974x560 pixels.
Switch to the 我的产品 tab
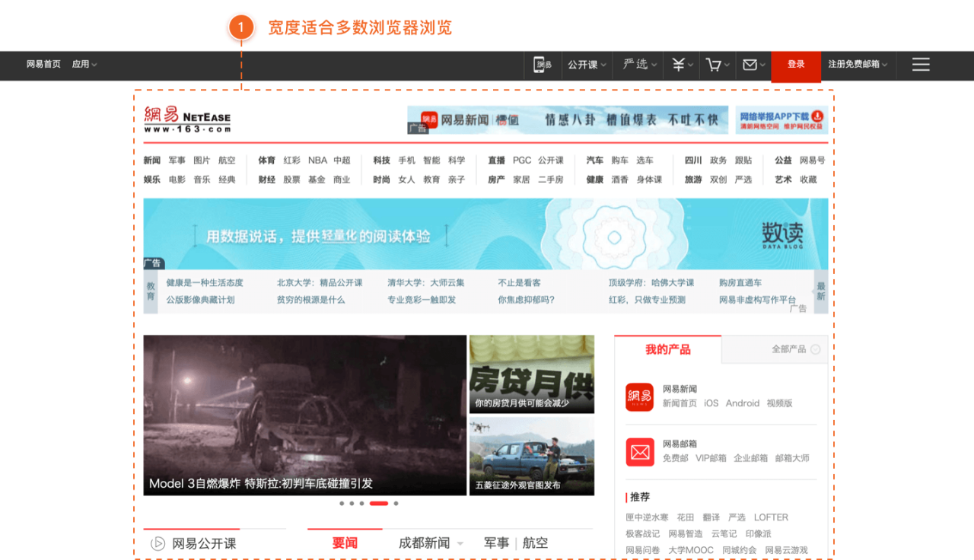pos(667,349)
